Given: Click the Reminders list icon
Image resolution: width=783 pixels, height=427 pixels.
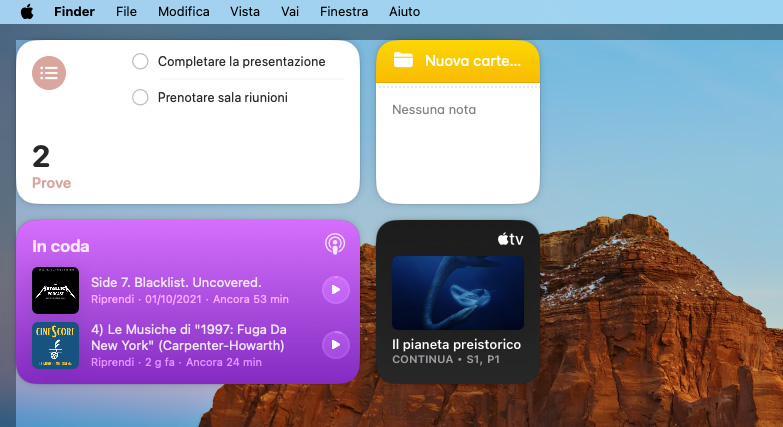Looking at the screenshot, I should click(49, 73).
